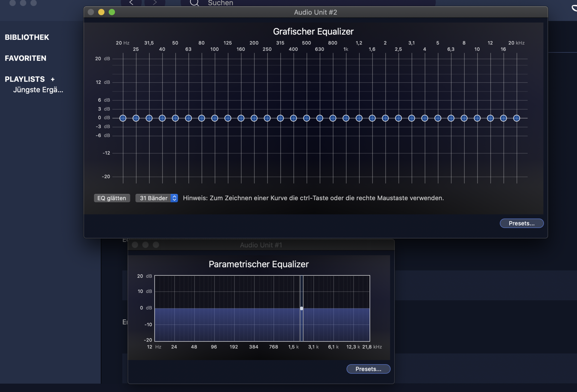The height and width of the screenshot is (392, 577).
Task: Select the 160 Hz band slider handle
Action: pyautogui.click(x=241, y=118)
